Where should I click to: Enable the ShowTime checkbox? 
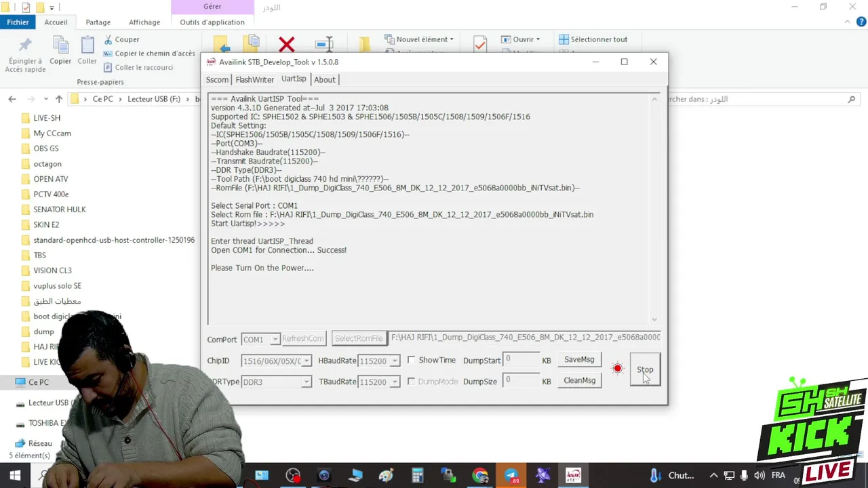click(411, 360)
